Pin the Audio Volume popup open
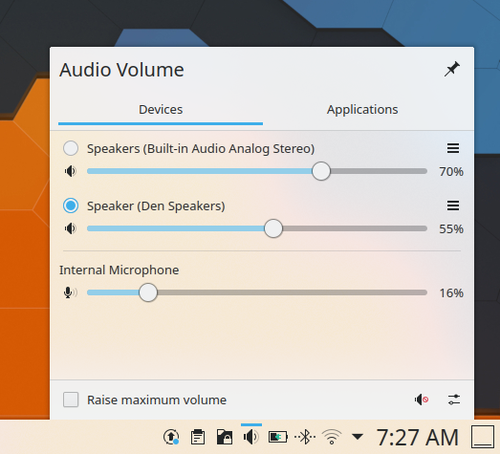500x454 pixels. point(452,69)
